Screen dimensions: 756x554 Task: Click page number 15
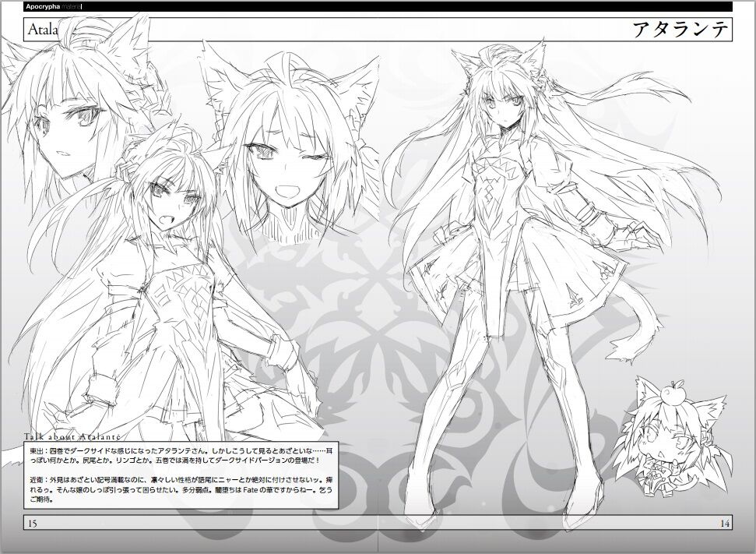click(33, 524)
